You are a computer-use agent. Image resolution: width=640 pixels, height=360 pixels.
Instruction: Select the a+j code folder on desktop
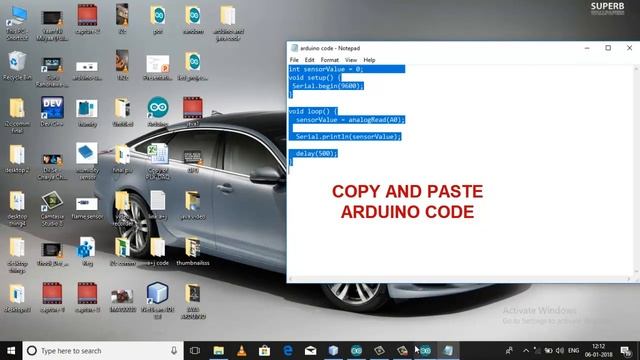[x=158, y=251]
